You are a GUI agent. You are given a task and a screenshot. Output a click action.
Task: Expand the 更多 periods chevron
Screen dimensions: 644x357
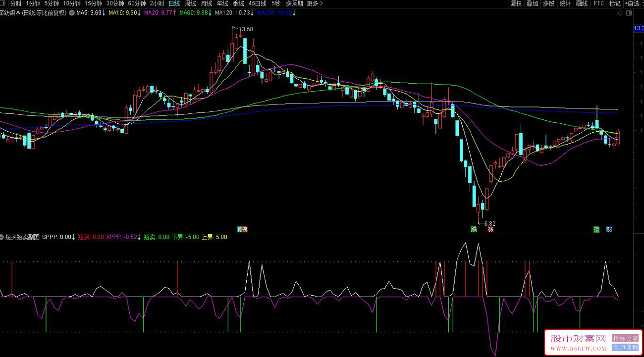tap(315, 3)
